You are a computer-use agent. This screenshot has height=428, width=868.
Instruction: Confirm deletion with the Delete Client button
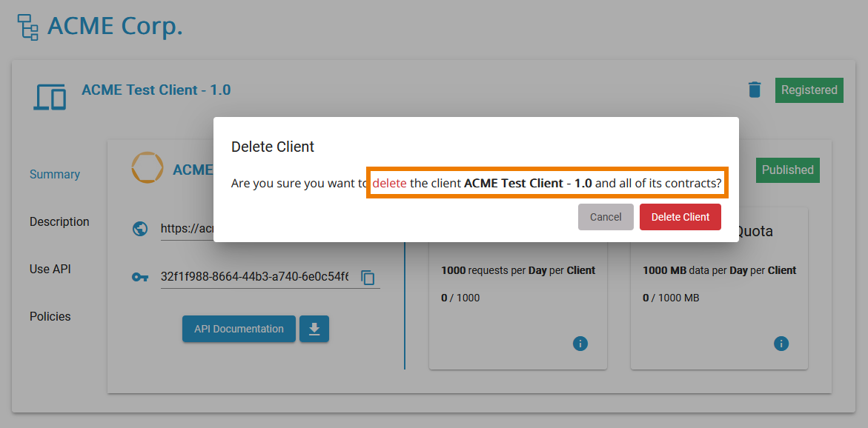point(680,216)
